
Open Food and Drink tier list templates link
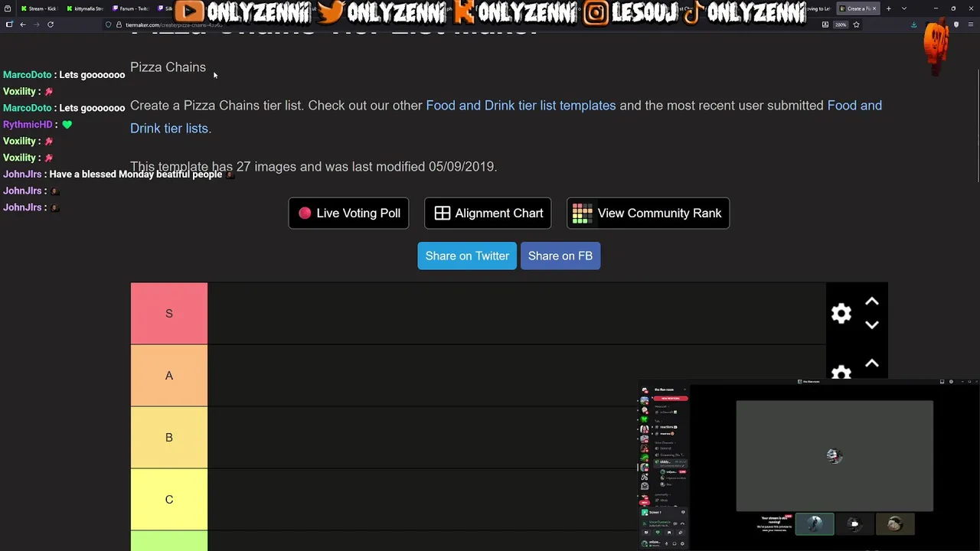[521, 106]
